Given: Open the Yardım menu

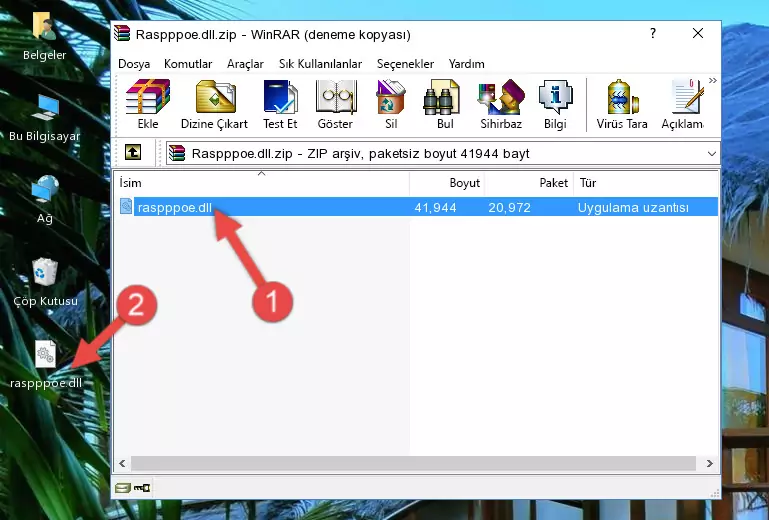Looking at the screenshot, I should click(466, 64).
